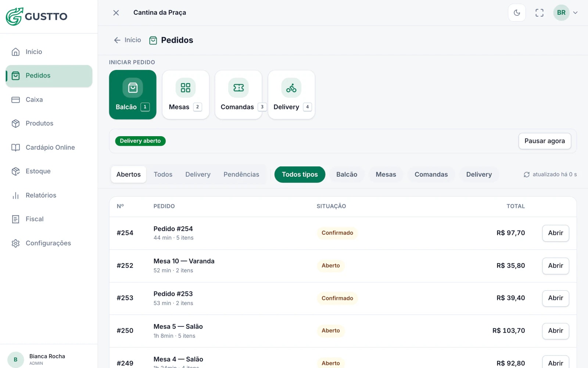
Task: Open Pedido #253 with Abrir
Action: click(556, 298)
